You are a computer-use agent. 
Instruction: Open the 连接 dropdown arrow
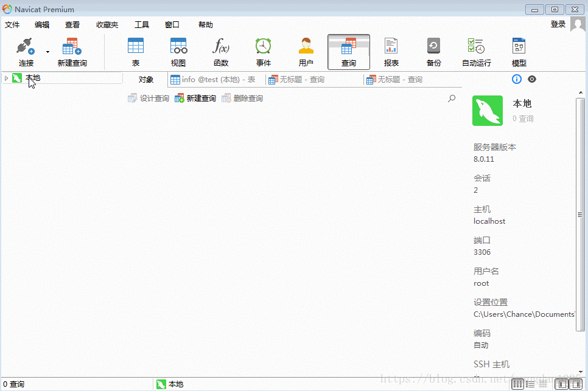46,52
